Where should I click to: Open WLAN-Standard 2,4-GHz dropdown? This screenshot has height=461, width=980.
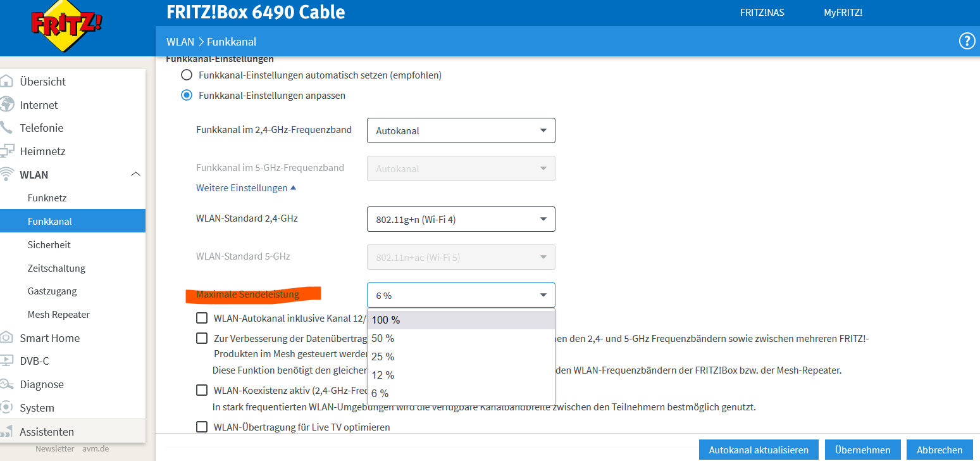point(461,219)
